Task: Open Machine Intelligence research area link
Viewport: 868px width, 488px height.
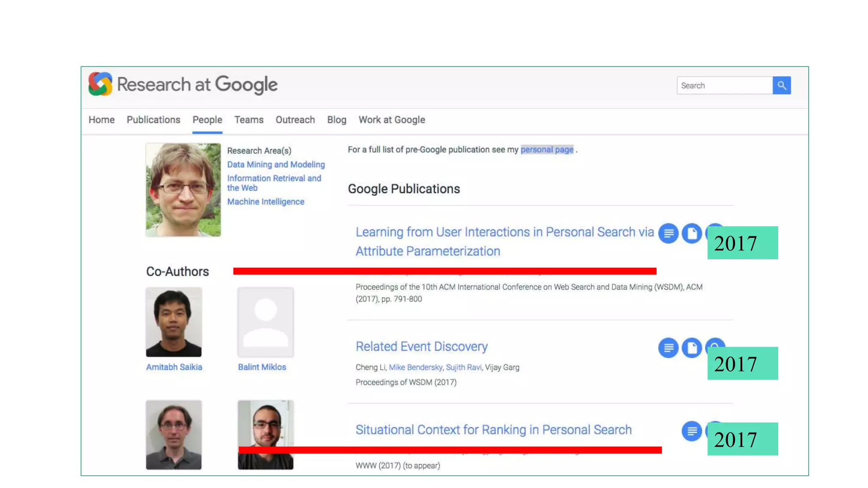Action: point(266,202)
